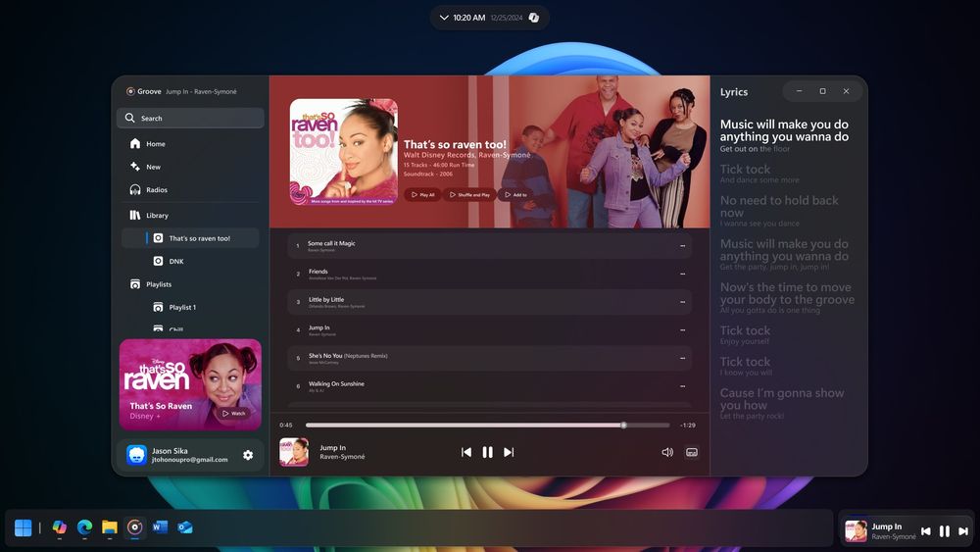Click the now-playing thumbnail in the player bar
The height and width of the screenshot is (552, 980).
(294, 452)
